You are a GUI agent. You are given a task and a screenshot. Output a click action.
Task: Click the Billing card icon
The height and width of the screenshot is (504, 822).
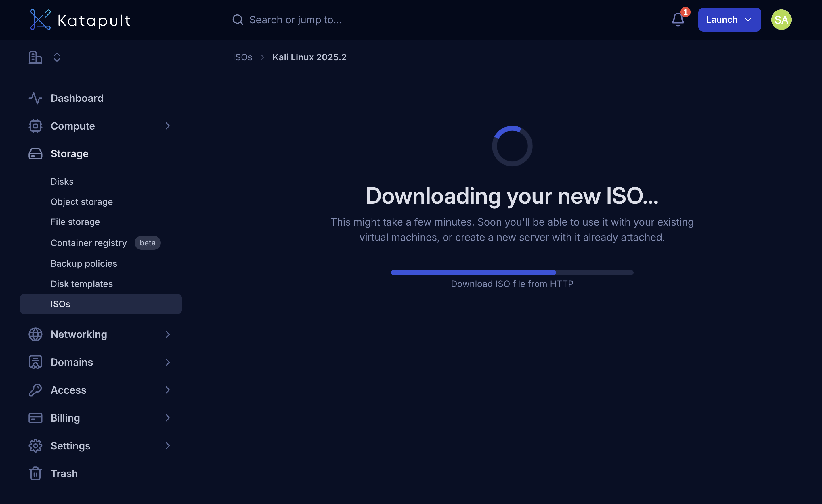[35, 418]
